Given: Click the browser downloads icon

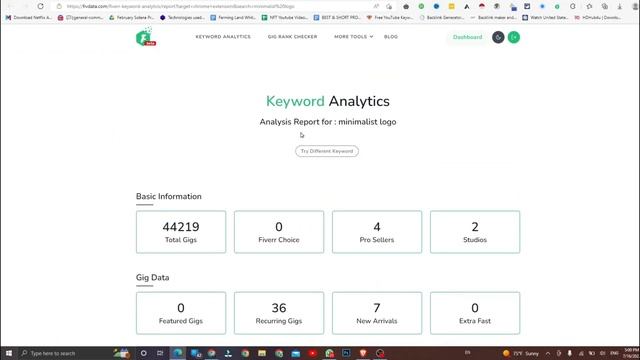Looking at the screenshot, I should (620, 6).
